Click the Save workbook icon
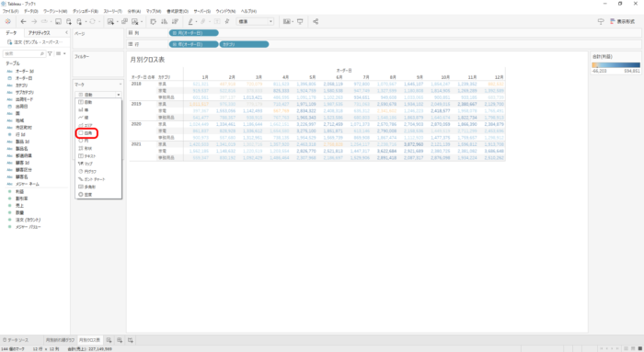 point(58,21)
